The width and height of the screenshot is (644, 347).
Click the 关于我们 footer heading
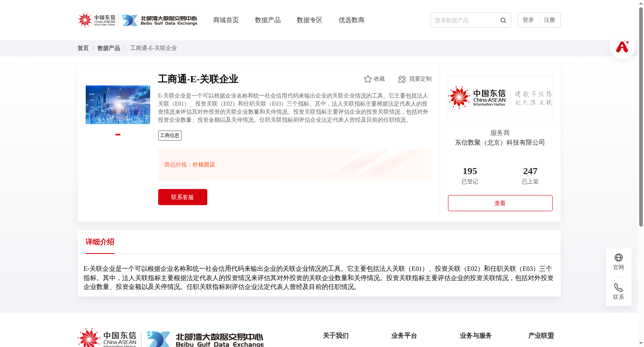[336, 336]
